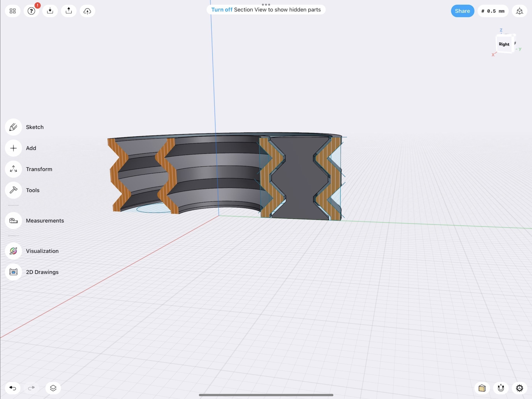Open the 2D Drawings menu label
This screenshot has height=399, width=532.
42,272
